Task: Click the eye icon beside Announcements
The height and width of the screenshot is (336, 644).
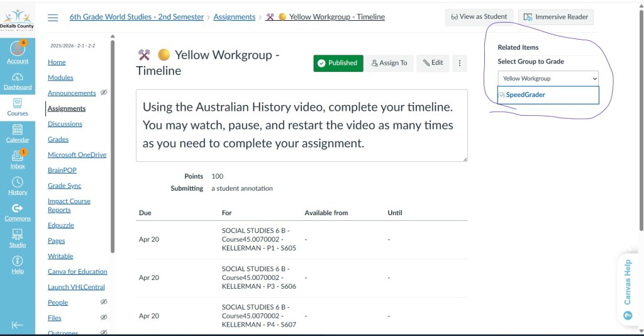Action: click(x=104, y=92)
